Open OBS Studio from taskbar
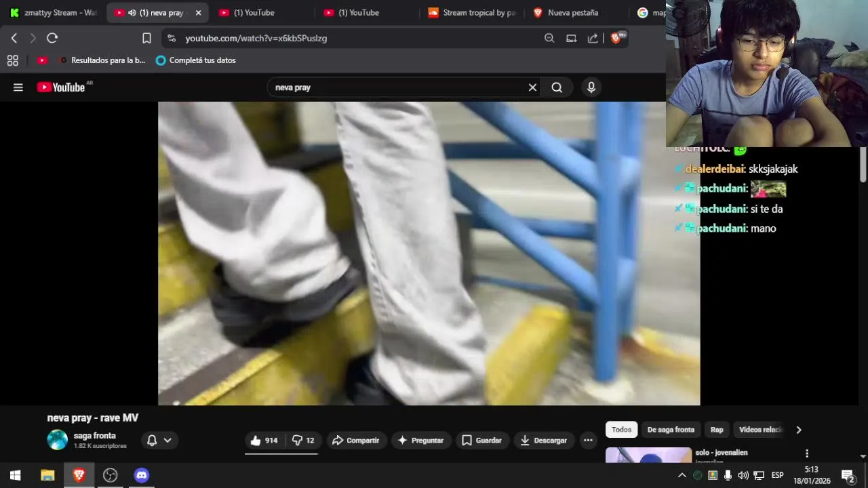Screen dimensions: 868x488 coord(110,475)
